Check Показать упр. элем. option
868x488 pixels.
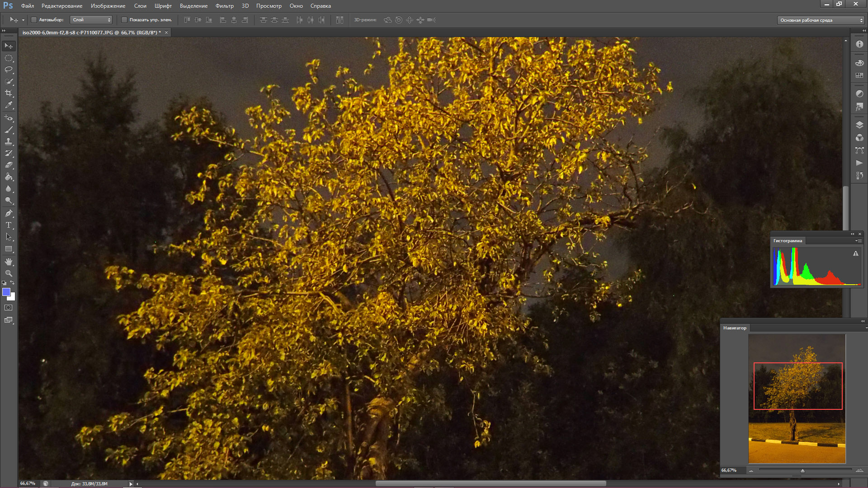click(124, 20)
